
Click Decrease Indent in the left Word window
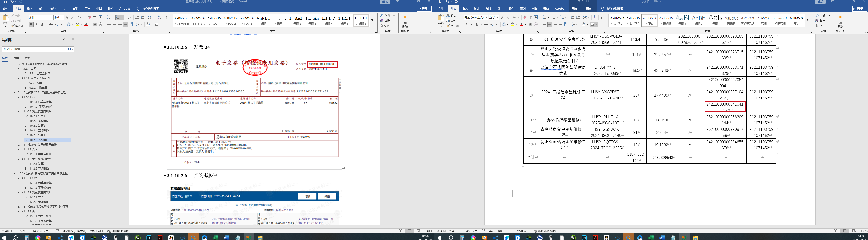click(137, 17)
